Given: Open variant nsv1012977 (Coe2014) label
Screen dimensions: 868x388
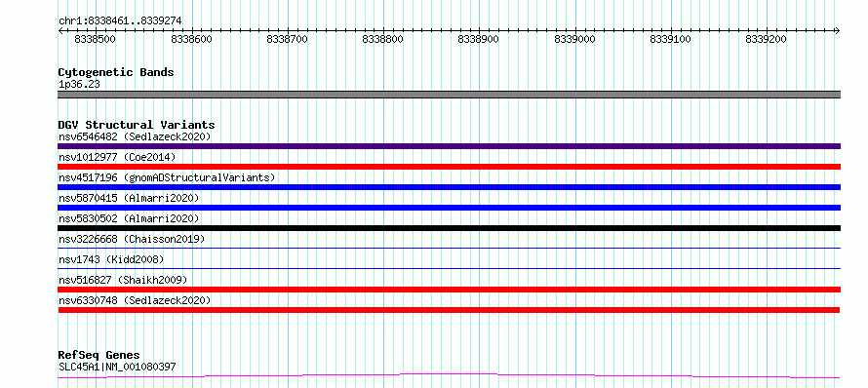Looking at the screenshot, I should pos(117,157).
